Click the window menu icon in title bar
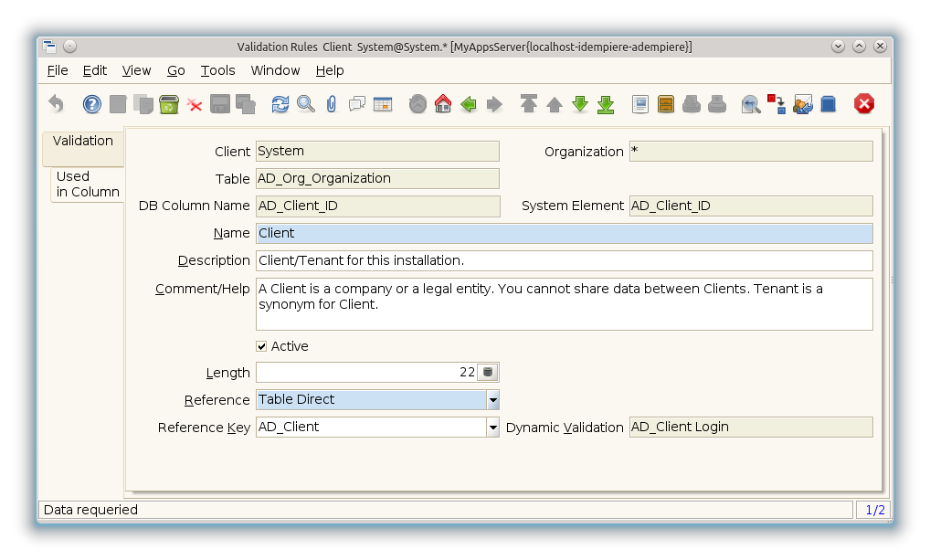 (50, 47)
